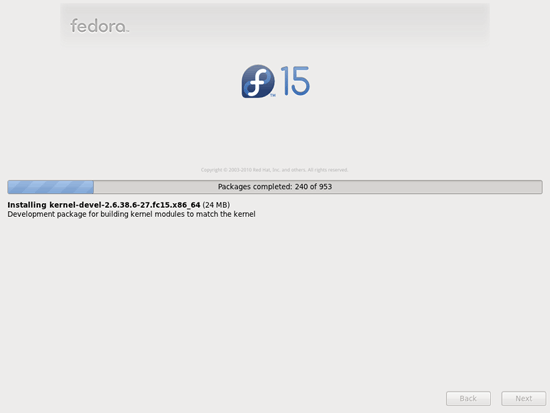Click the blue 15 version numeral

295,81
